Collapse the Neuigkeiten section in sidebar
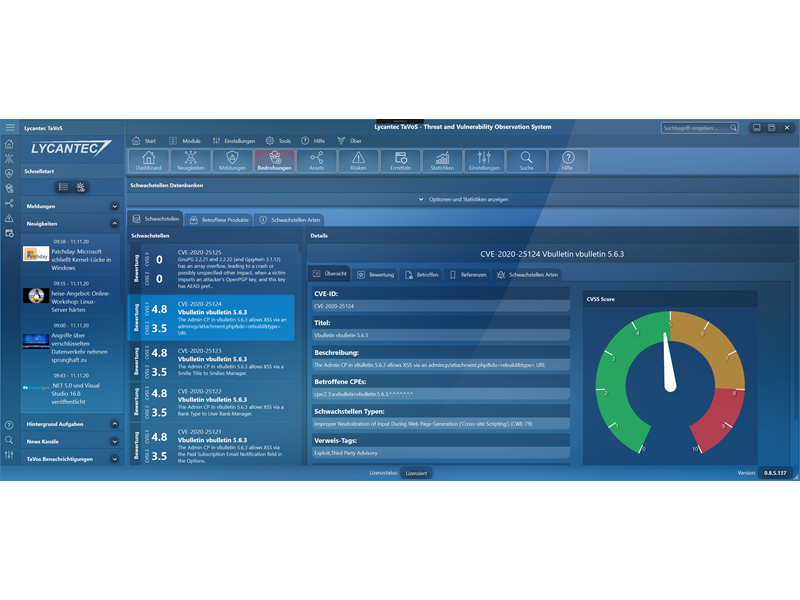 (114, 223)
